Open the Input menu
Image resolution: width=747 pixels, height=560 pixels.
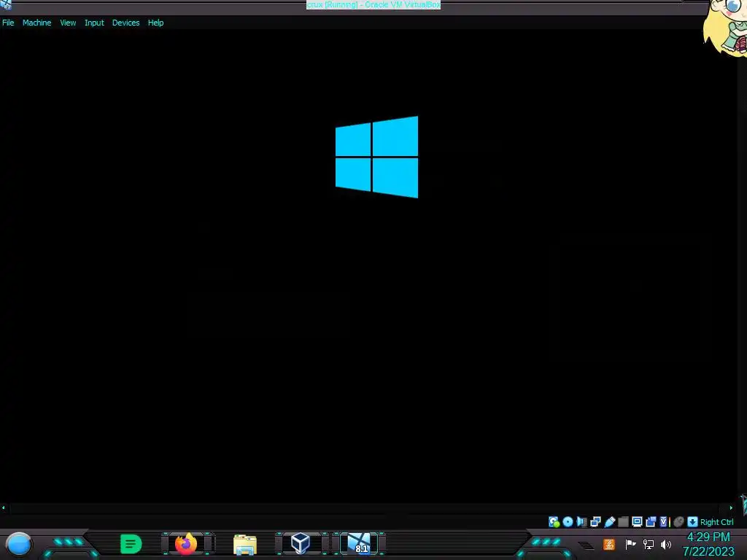click(94, 23)
